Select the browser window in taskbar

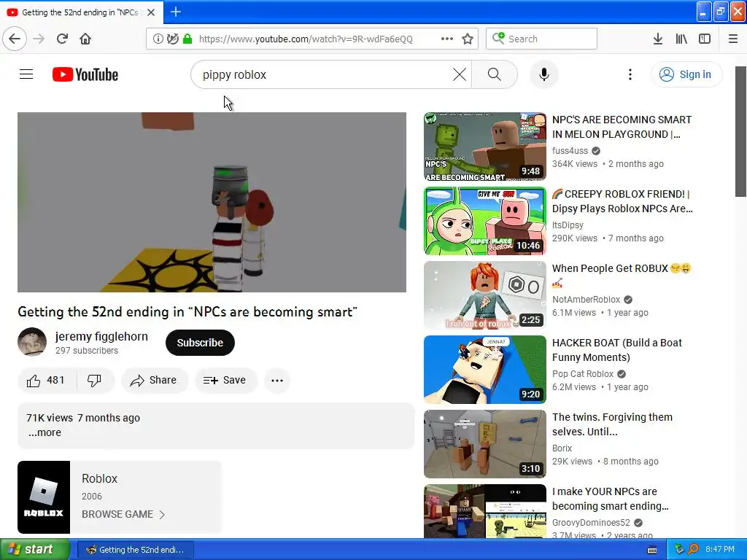[135, 550]
